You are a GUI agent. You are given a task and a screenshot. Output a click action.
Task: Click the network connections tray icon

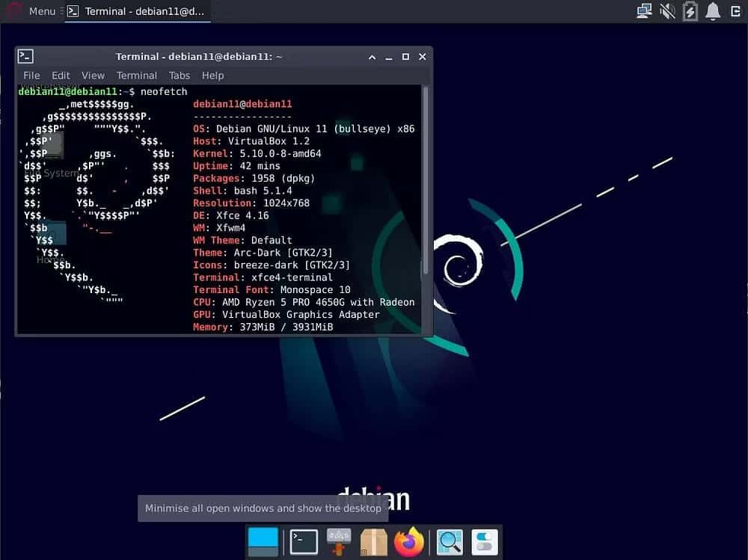[x=644, y=11]
